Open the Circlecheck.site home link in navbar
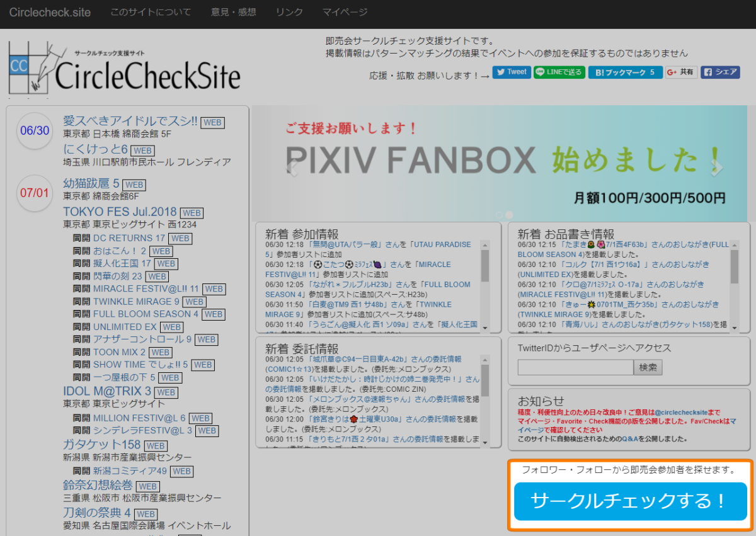 [x=50, y=13]
